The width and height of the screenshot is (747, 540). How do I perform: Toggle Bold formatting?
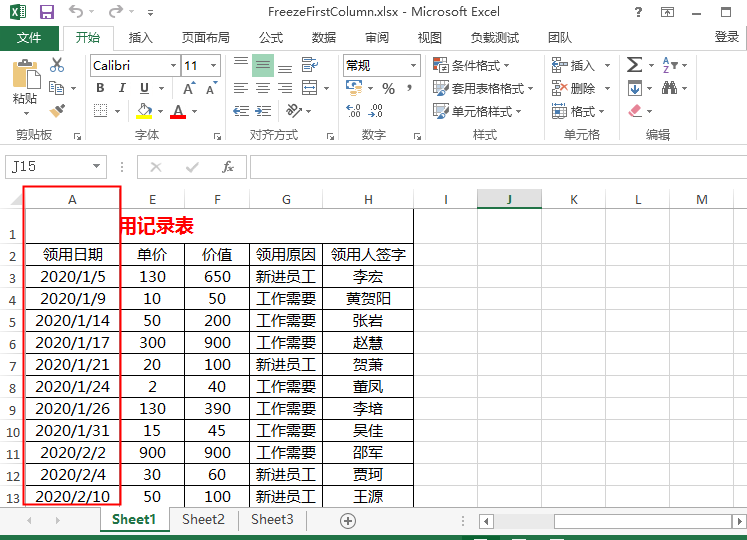(x=100, y=88)
